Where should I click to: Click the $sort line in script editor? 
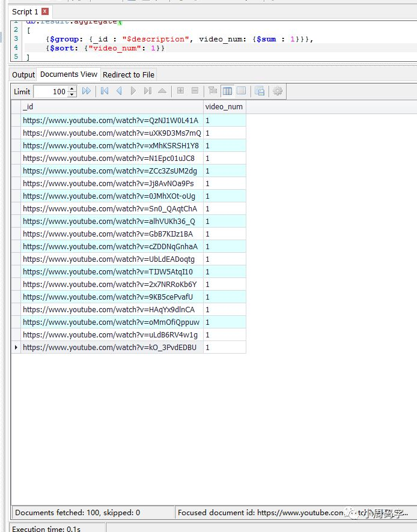105,48
